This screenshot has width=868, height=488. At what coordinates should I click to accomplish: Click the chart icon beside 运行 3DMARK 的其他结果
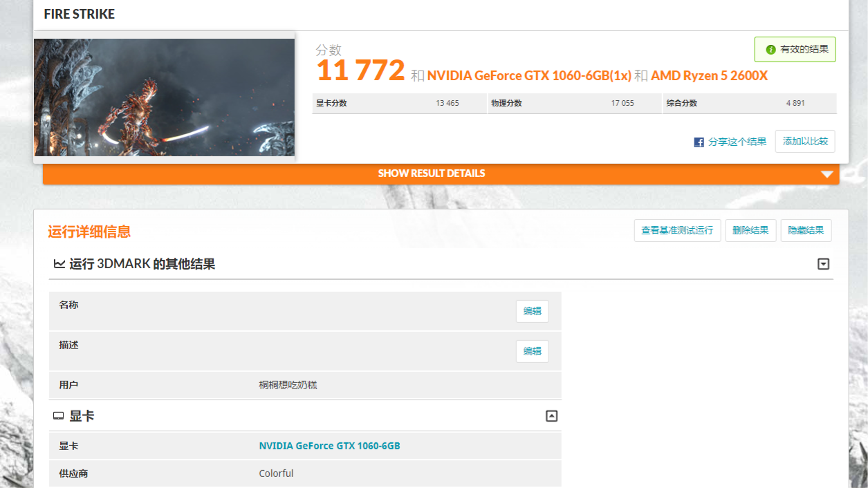pyautogui.click(x=59, y=264)
